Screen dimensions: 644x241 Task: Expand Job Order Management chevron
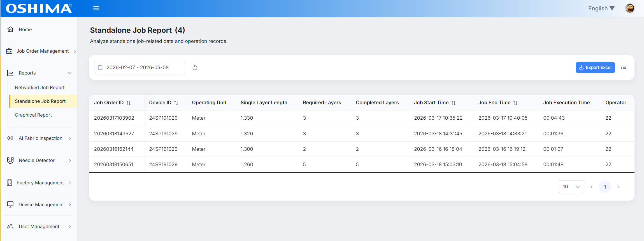click(x=75, y=51)
